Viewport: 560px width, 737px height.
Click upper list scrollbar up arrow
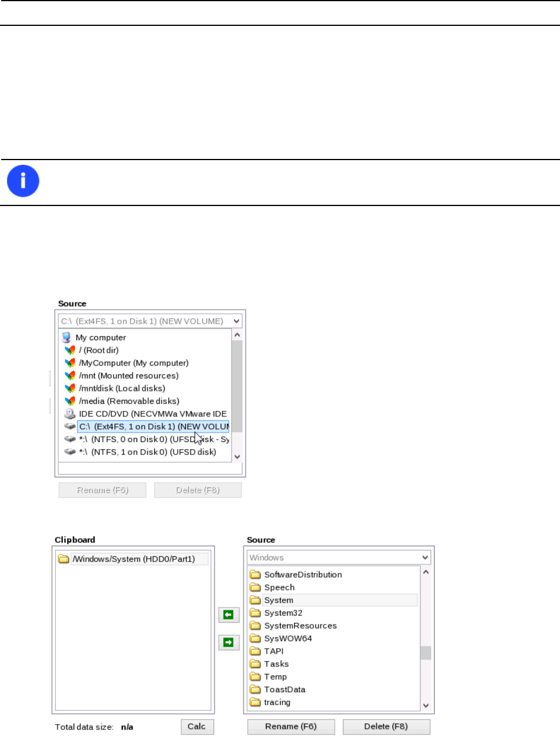pos(237,335)
